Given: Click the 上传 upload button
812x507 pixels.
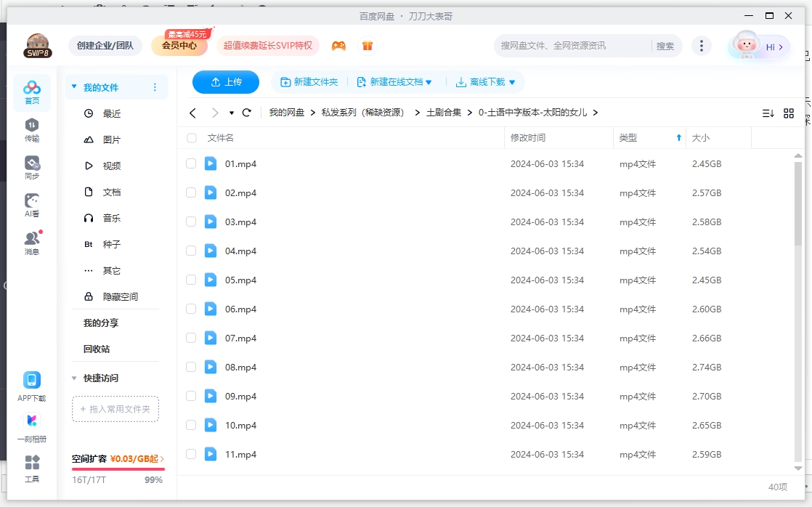Looking at the screenshot, I should tap(226, 82).
